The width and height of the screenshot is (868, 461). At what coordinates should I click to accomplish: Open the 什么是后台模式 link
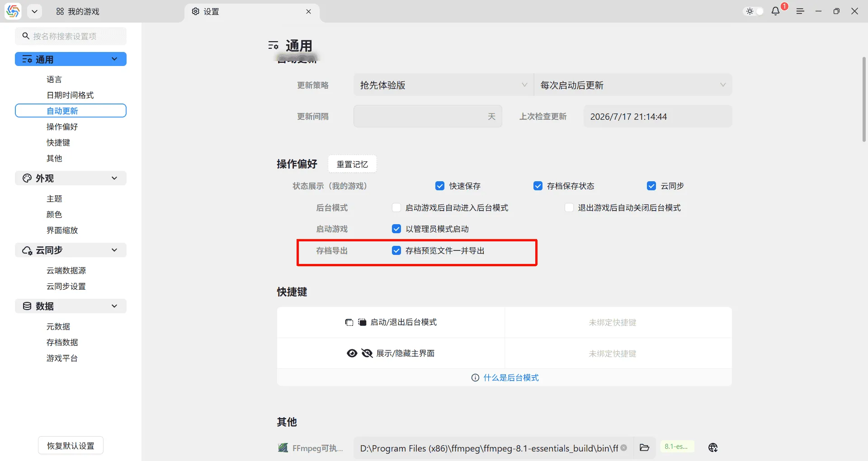pos(511,377)
